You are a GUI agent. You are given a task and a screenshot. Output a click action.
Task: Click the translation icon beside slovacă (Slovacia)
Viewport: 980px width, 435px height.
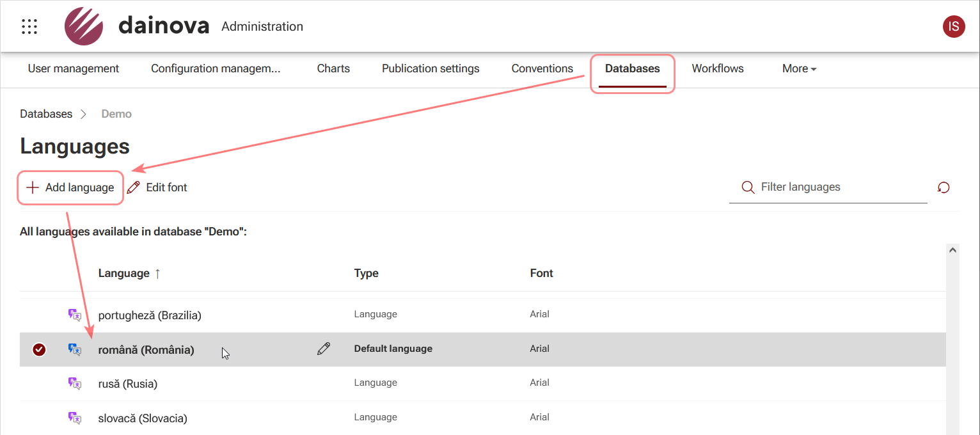click(x=75, y=418)
